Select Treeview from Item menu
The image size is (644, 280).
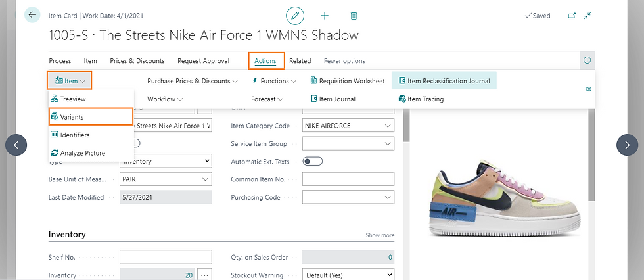point(91,99)
